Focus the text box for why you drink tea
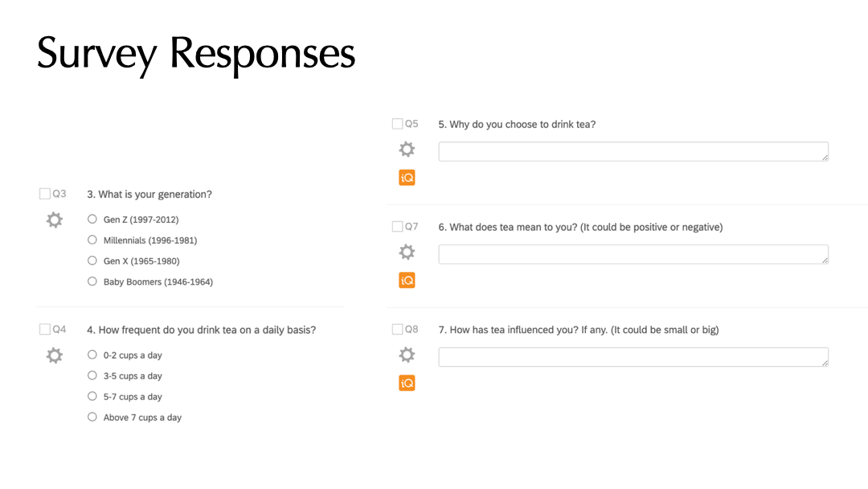Screen dimensions: 868x489 click(x=633, y=151)
